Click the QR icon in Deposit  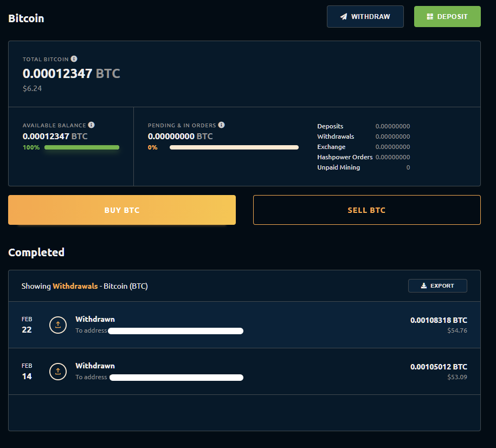430,16
